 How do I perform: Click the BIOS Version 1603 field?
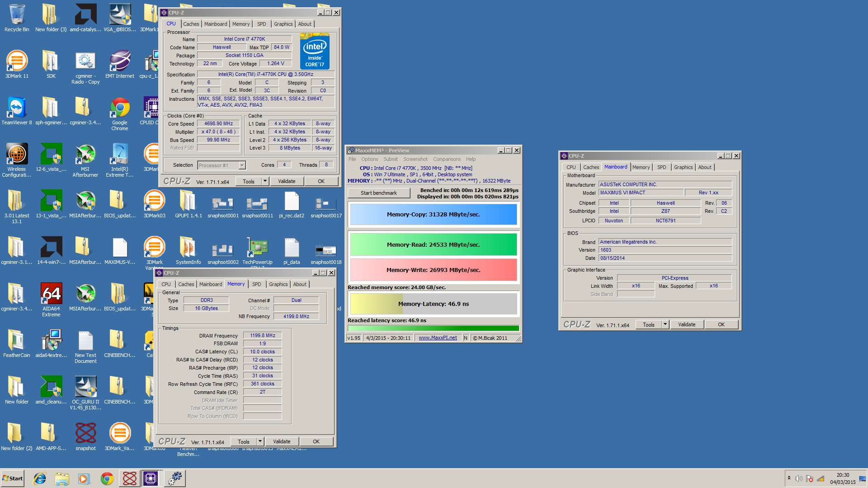click(x=665, y=250)
